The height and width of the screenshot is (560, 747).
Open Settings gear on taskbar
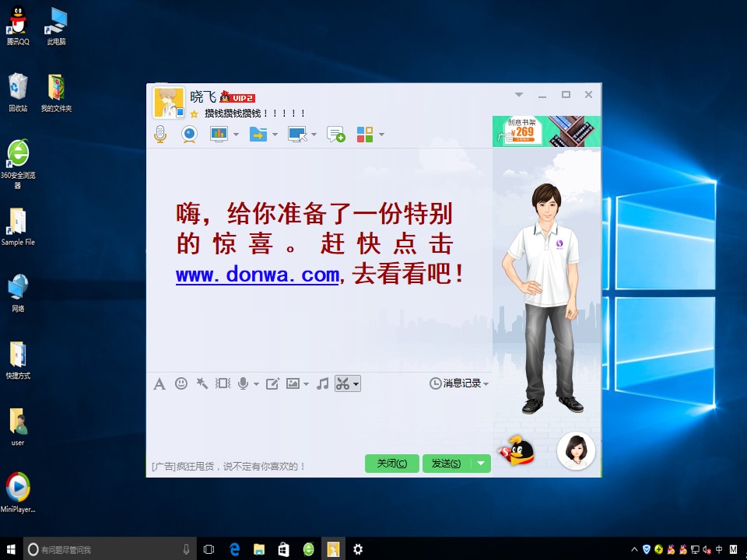click(x=358, y=549)
